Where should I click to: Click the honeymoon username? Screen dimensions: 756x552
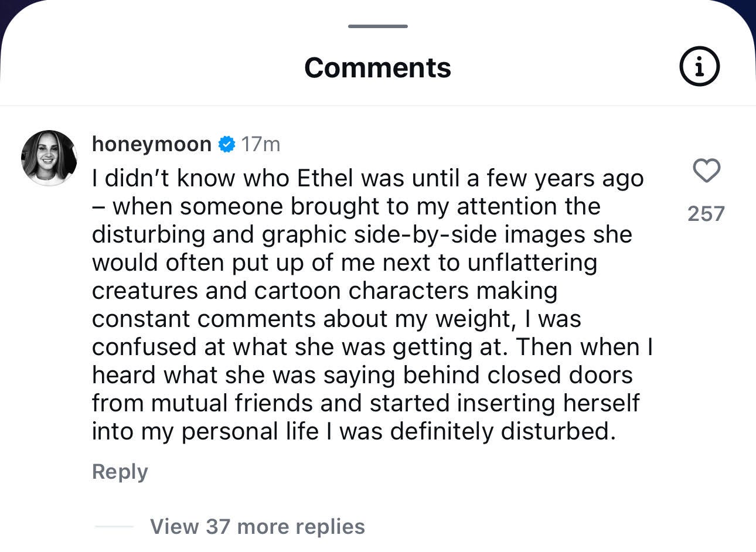click(x=151, y=144)
